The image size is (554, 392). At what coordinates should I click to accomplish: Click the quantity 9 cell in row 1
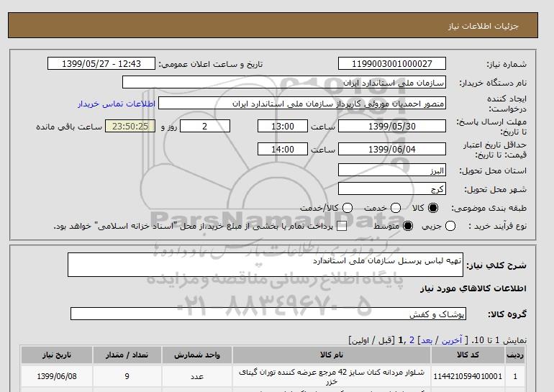127,376
